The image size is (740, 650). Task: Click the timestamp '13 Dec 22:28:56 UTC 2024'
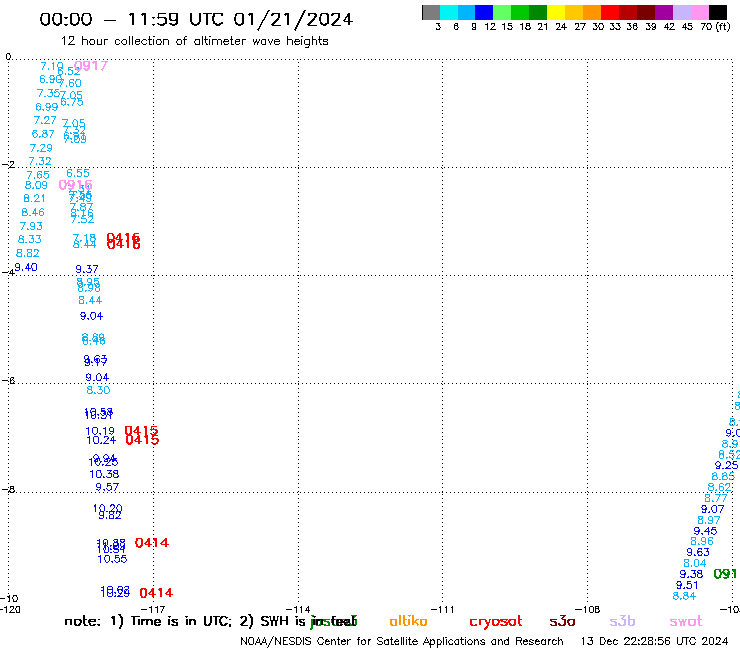[x=655, y=642]
